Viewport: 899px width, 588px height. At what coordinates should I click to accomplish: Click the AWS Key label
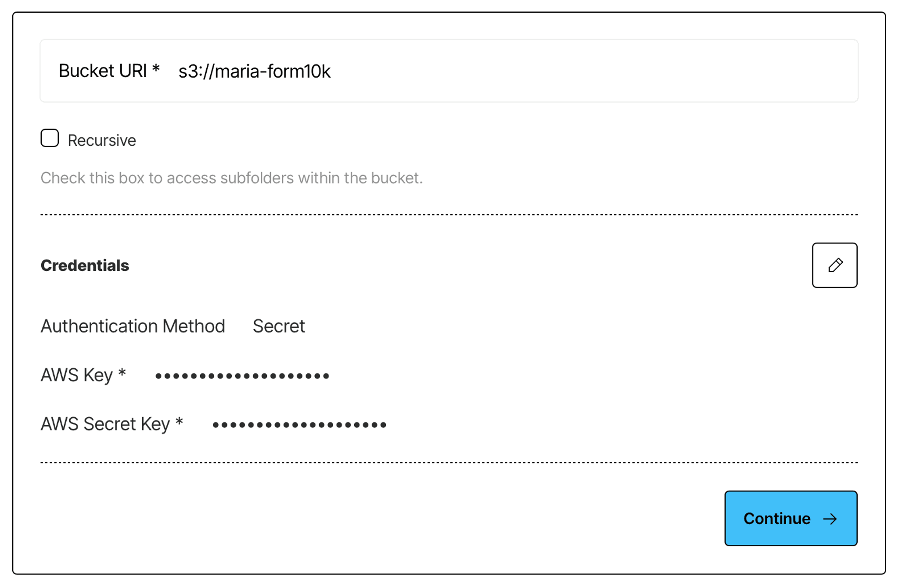pyautogui.click(x=77, y=375)
